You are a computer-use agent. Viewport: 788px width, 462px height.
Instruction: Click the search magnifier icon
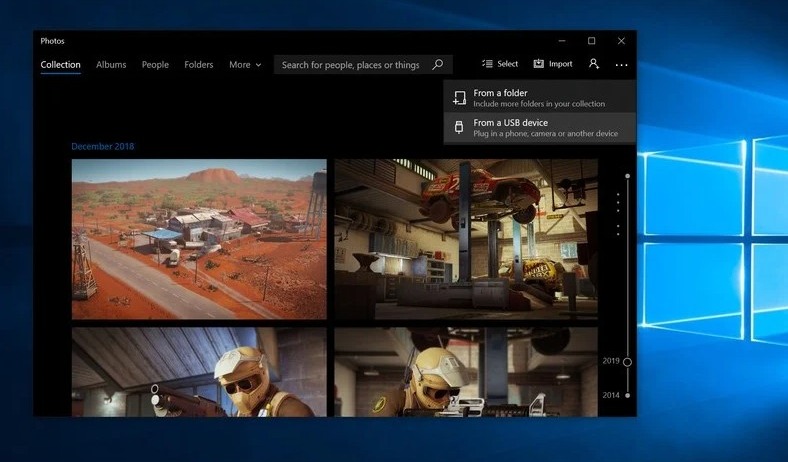(x=437, y=65)
